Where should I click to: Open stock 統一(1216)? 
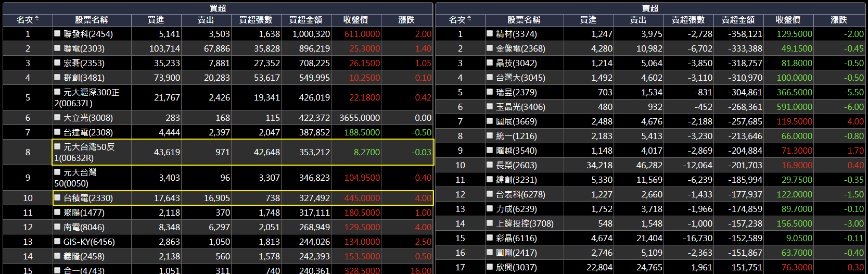[516, 135]
